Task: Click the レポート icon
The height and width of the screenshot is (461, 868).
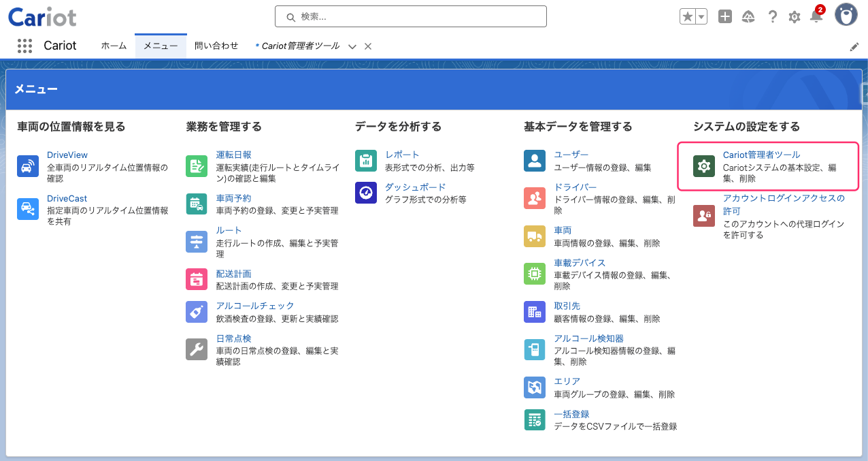Action: [366, 161]
